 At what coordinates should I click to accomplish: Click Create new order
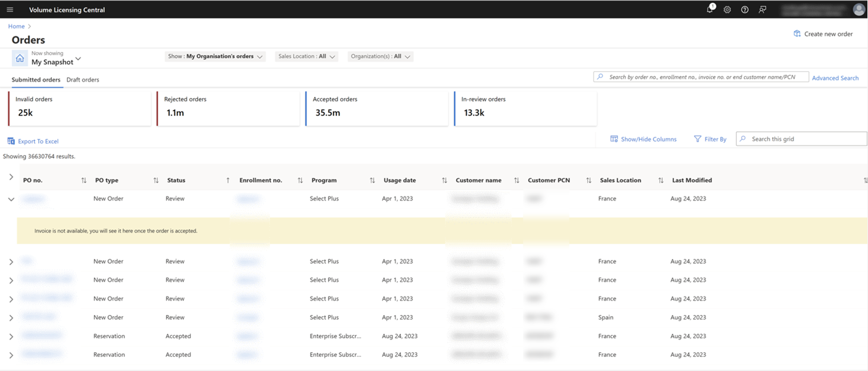click(x=823, y=34)
